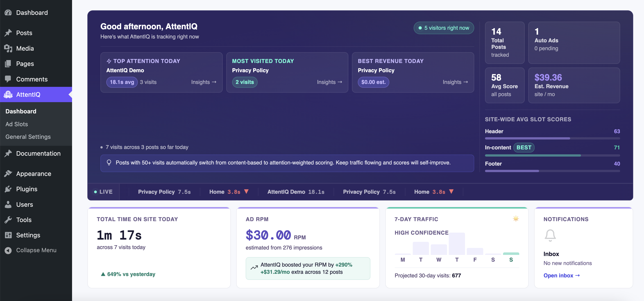Click the Comments speech bubble icon
Image resolution: width=644 pixels, height=301 pixels.
tap(8, 79)
